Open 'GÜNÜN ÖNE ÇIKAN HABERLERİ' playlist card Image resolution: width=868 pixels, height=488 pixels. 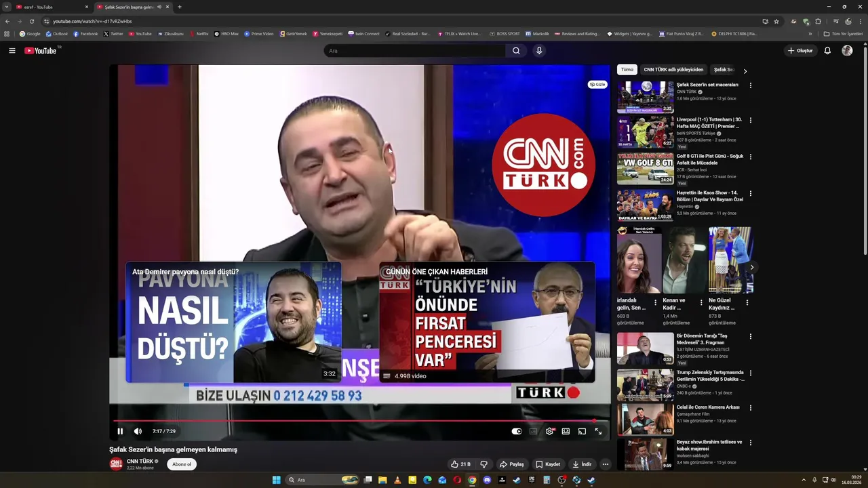click(x=487, y=323)
